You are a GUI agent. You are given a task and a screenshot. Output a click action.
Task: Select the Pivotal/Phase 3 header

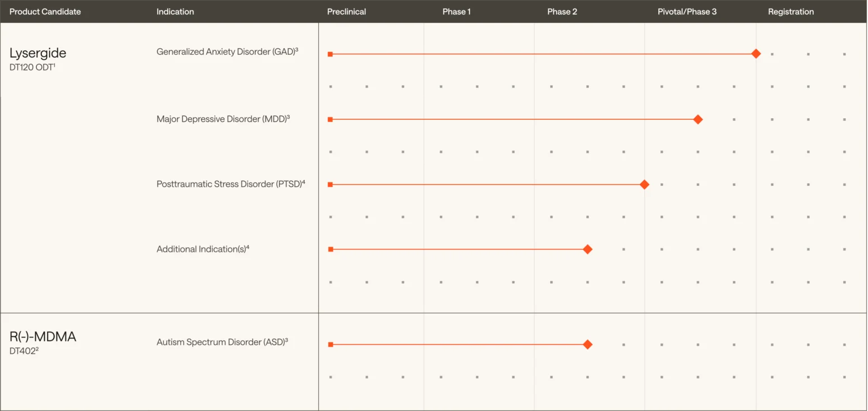pos(687,12)
